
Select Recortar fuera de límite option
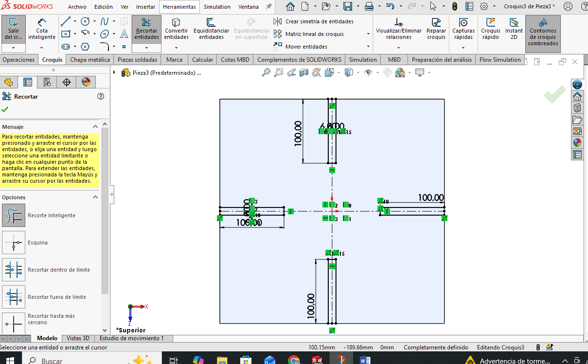pos(14,297)
